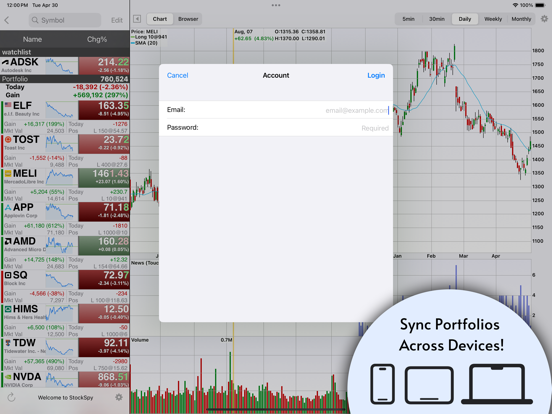Open sidebar settings gear at the bottom
Viewport: 552px width, 414px height.
click(x=119, y=397)
